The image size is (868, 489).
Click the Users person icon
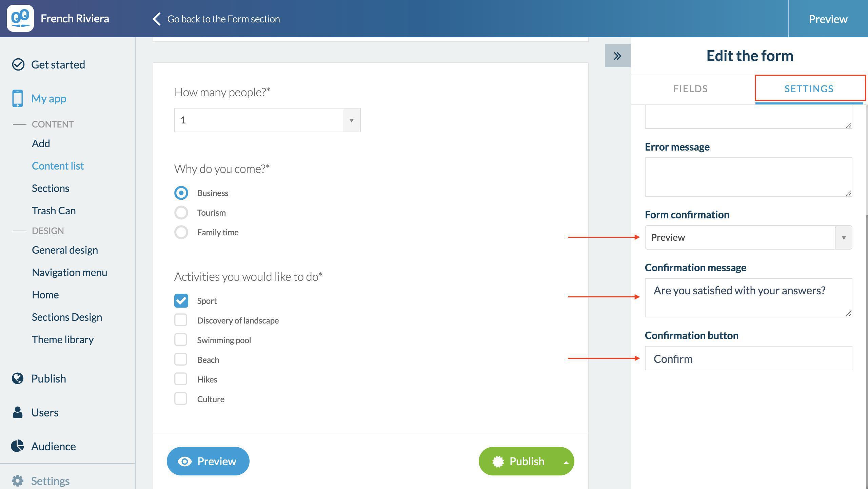pos(18,412)
